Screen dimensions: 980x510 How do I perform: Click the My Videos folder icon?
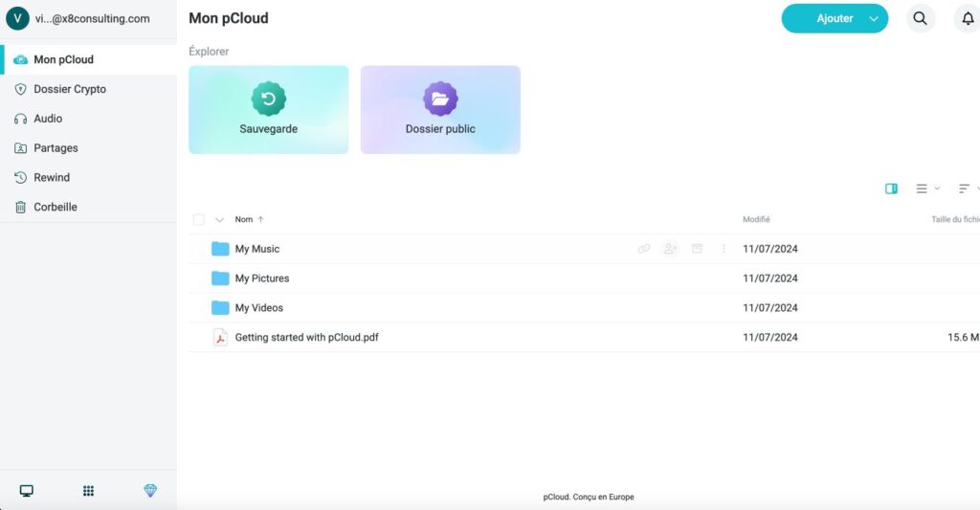[220, 307]
